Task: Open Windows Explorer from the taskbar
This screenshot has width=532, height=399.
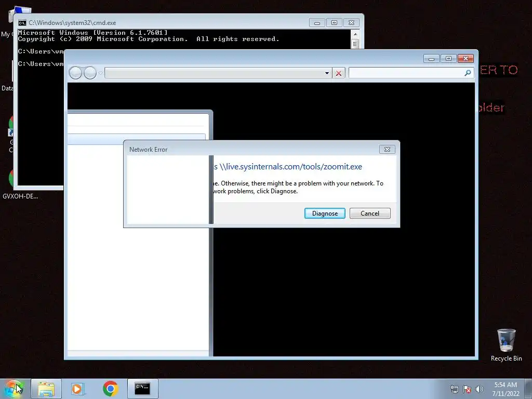Action: tap(46, 389)
